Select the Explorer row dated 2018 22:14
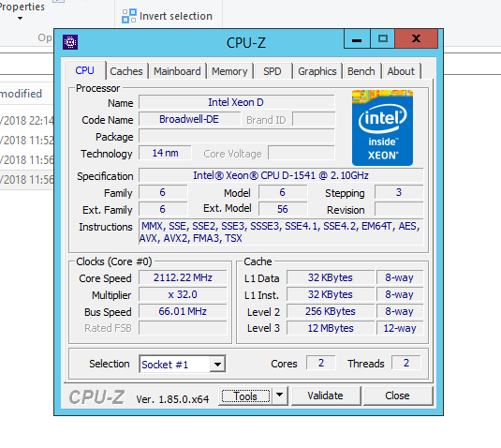The image size is (501, 448). pos(26,121)
